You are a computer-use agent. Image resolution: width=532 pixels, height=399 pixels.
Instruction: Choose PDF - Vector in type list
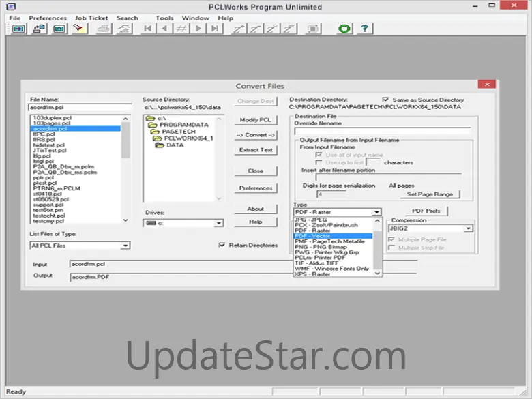(x=333, y=236)
